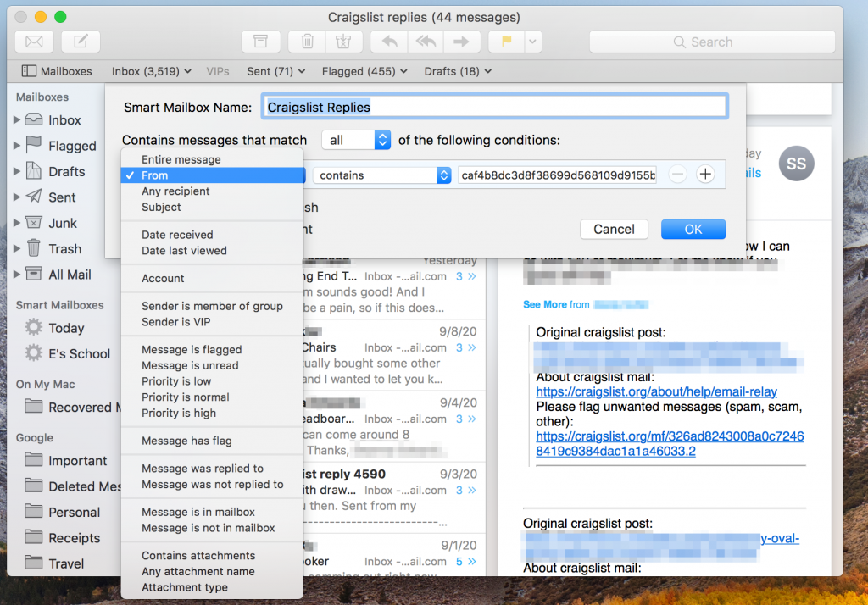The height and width of the screenshot is (605, 868).
Task: Add condition with plus button
Action: (705, 175)
